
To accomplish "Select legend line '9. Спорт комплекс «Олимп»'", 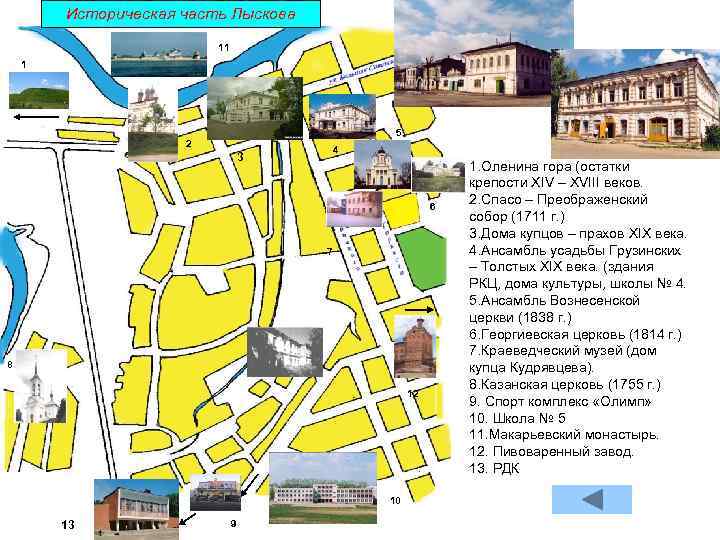I will (x=560, y=401).
